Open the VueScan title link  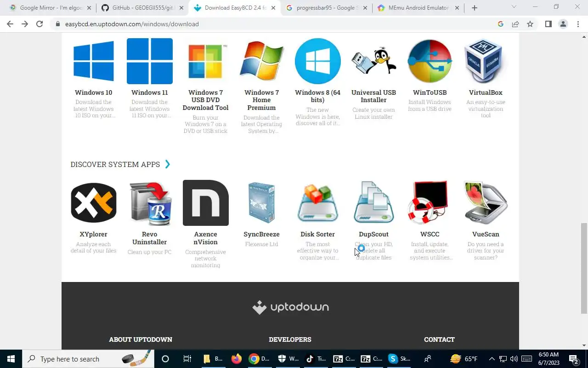(x=486, y=234)
